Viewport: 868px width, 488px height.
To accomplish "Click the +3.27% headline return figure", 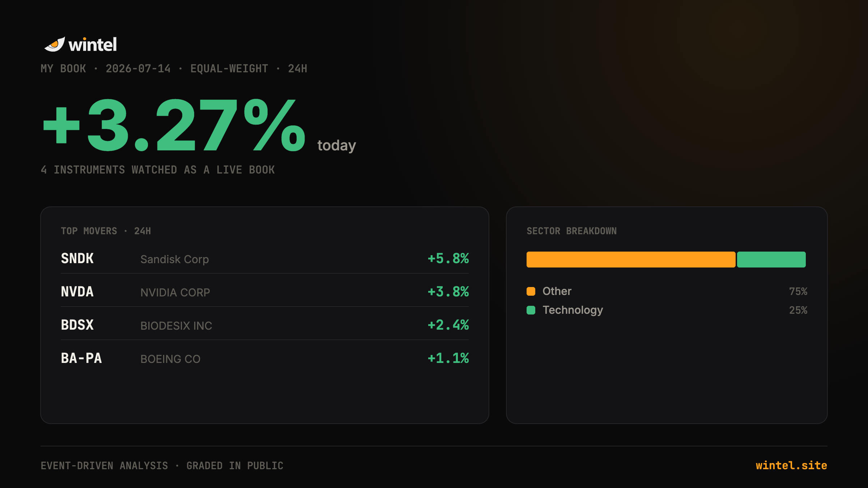I will coord(174,125).
